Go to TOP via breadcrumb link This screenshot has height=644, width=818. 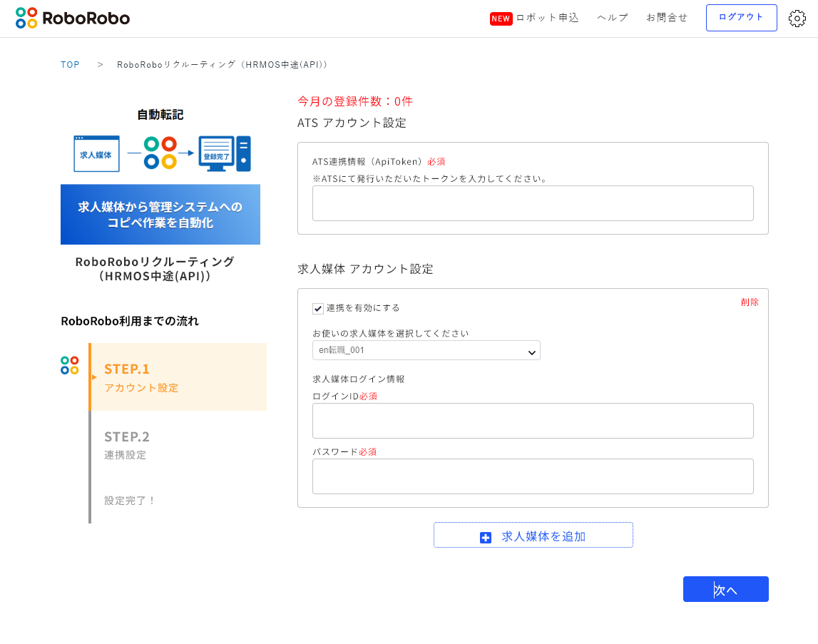tap(70, 65)
